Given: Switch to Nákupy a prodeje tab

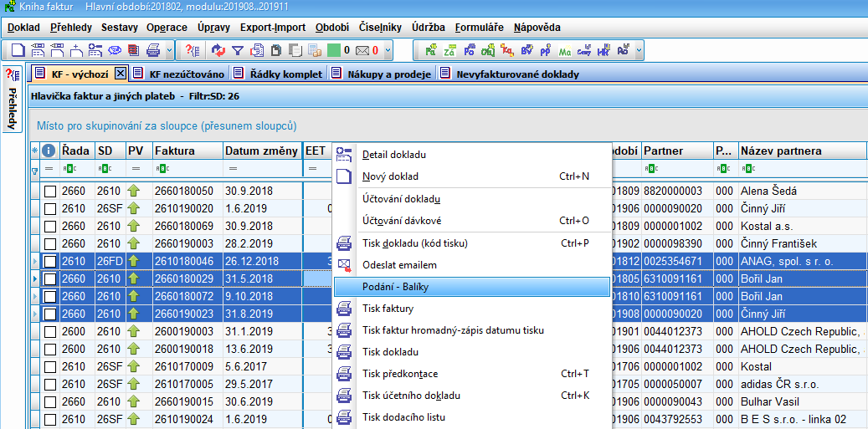Looking at the screenshot, I should (383, 74).
